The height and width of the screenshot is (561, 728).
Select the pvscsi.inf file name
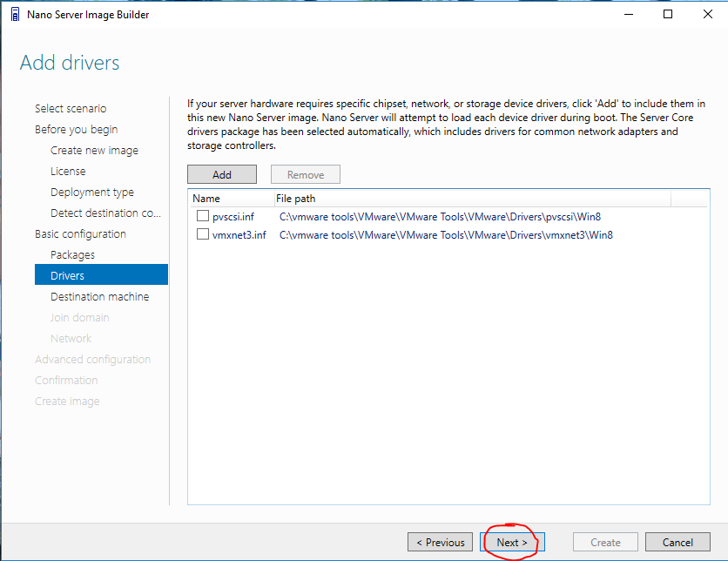click(233, 217)
